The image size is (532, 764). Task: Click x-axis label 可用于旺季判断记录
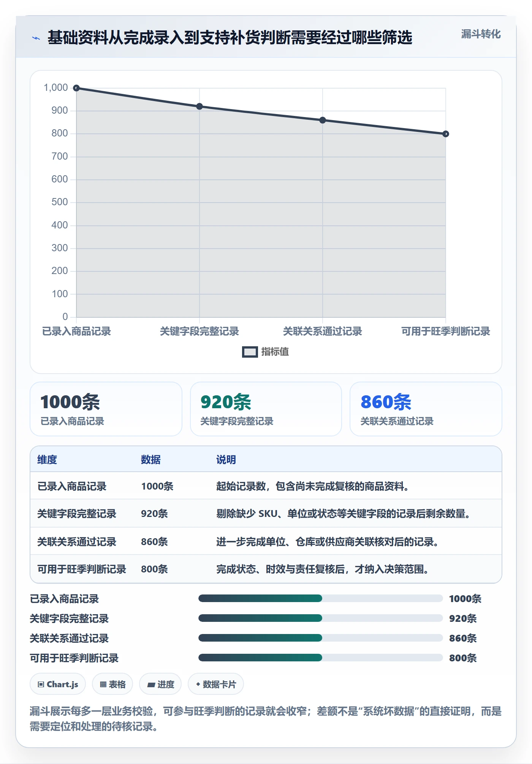[x=446, y=331]
